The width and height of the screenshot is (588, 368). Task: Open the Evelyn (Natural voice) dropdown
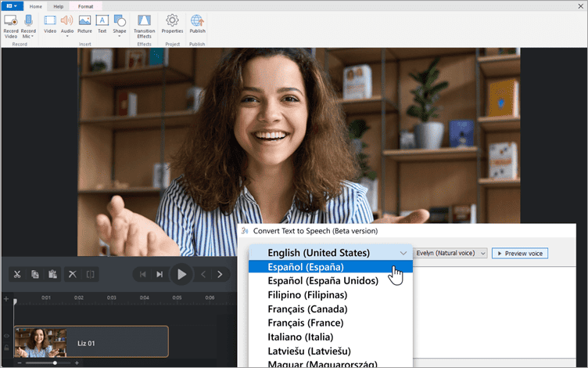point(450,253)
